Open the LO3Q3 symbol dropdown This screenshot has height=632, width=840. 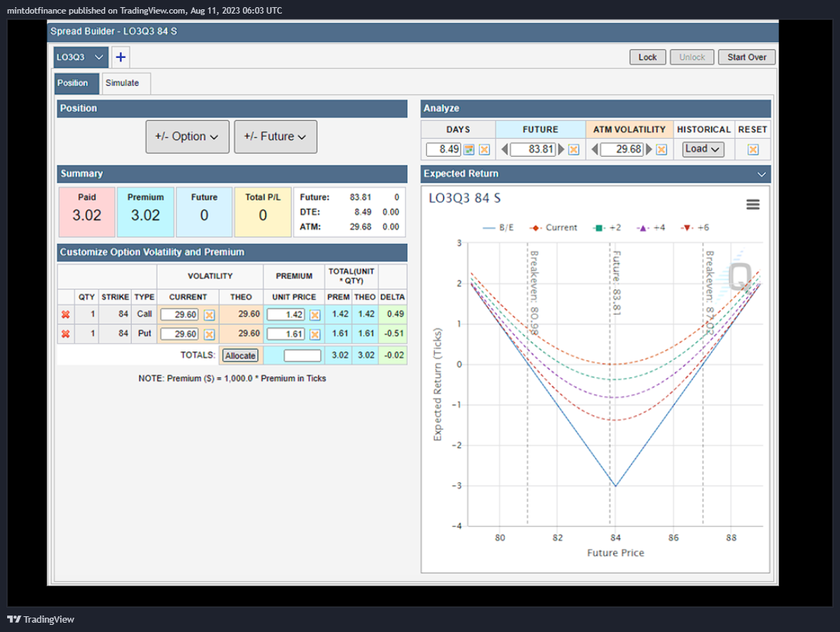(81, 57)
